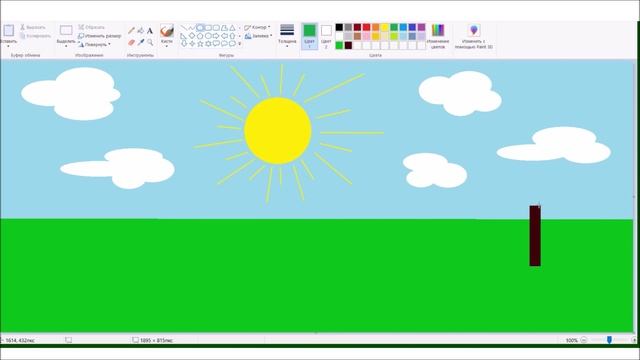640x360 pixels.
Task: Pick the red color swatch
Action: click(x=367, y=27)
